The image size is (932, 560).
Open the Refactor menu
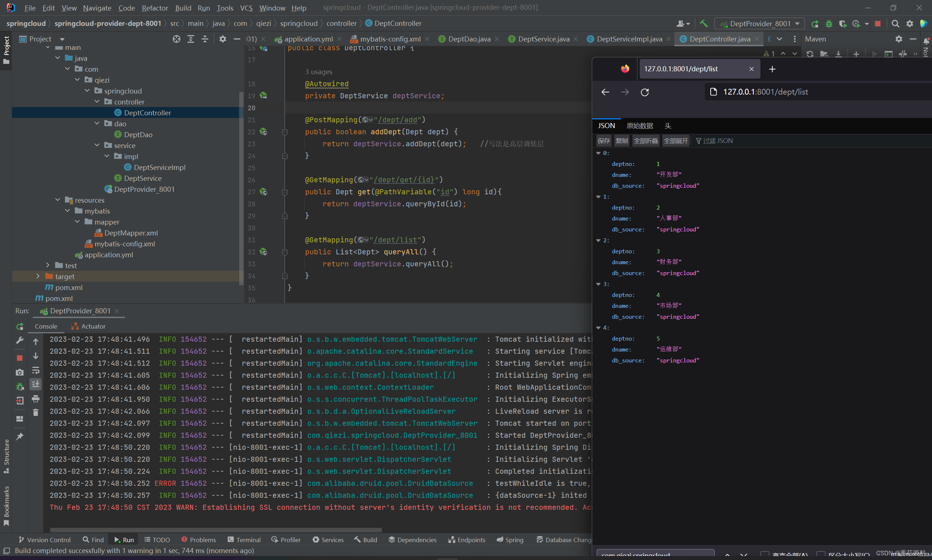coord(155,8)
